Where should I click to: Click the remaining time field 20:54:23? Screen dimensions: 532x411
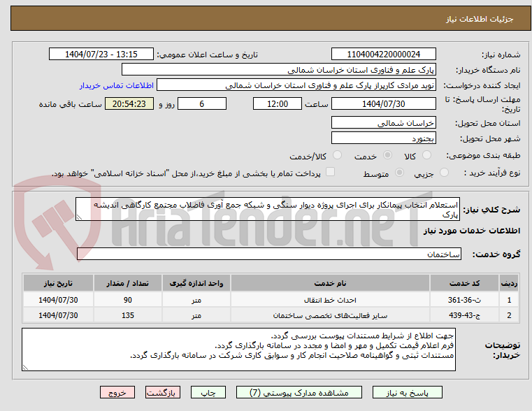point(129,103)
